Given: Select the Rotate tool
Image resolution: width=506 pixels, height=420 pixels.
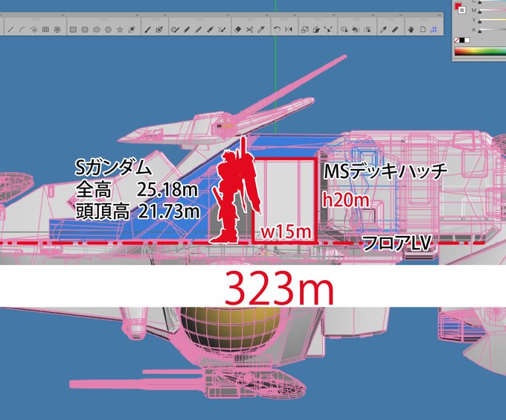Looking at the screenshot, I should tap(277, 30).
